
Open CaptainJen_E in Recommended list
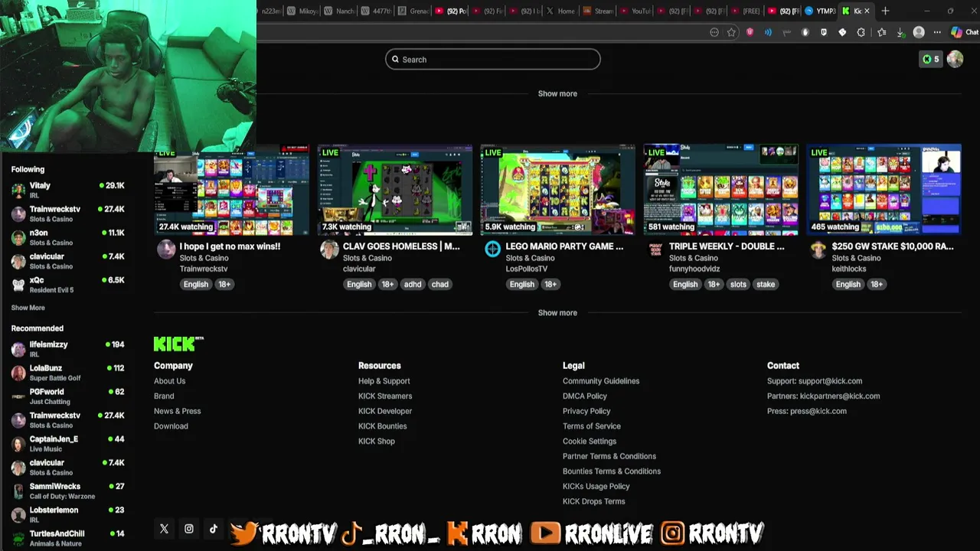[67, 443]
